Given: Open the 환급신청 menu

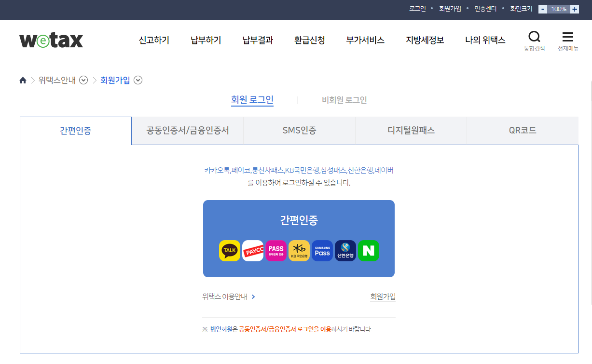Looking at the screenshot, I should [x=310, y=40].
